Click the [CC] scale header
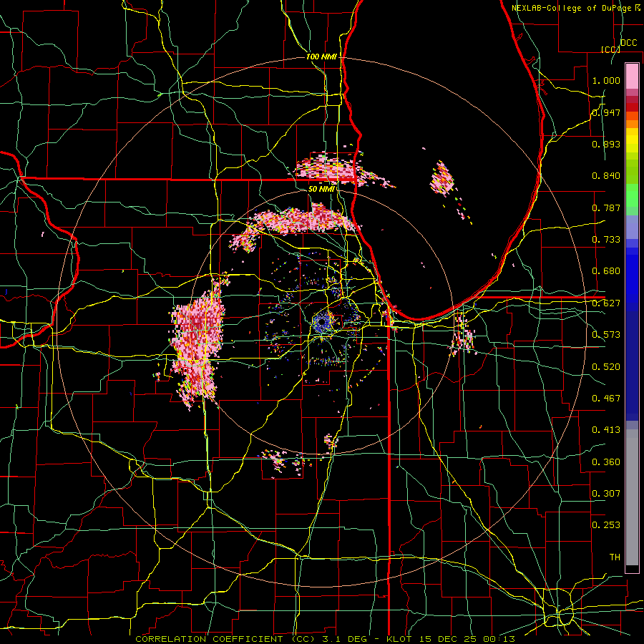The image size is (644, 644). (610, 49)
